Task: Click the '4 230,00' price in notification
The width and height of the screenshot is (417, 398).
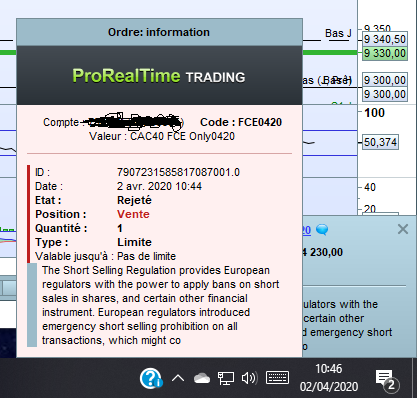Action: (323, 252)
